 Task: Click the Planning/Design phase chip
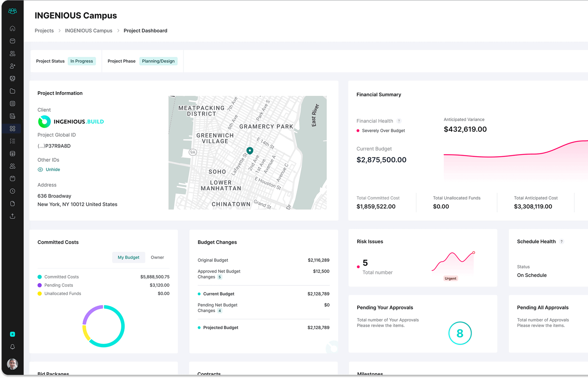coord(158,61)
